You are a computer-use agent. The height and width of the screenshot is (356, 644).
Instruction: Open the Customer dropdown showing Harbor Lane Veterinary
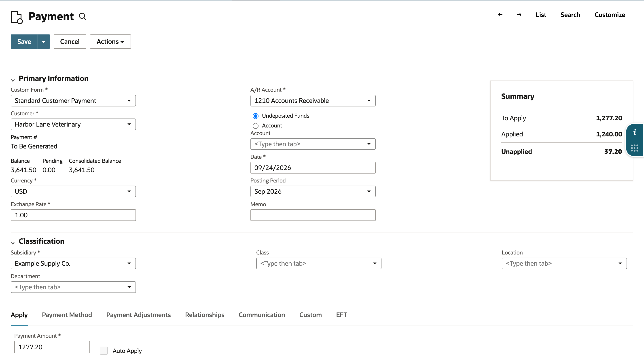73,124
